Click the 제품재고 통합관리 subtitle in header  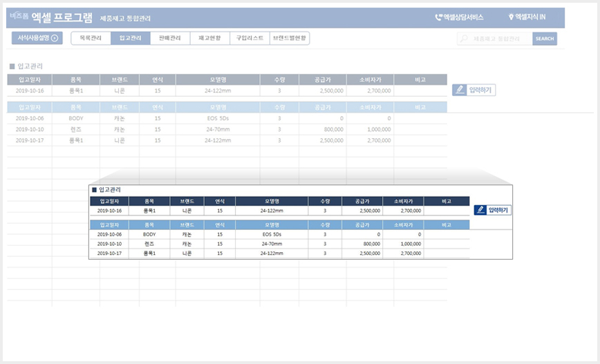point(125,19)
